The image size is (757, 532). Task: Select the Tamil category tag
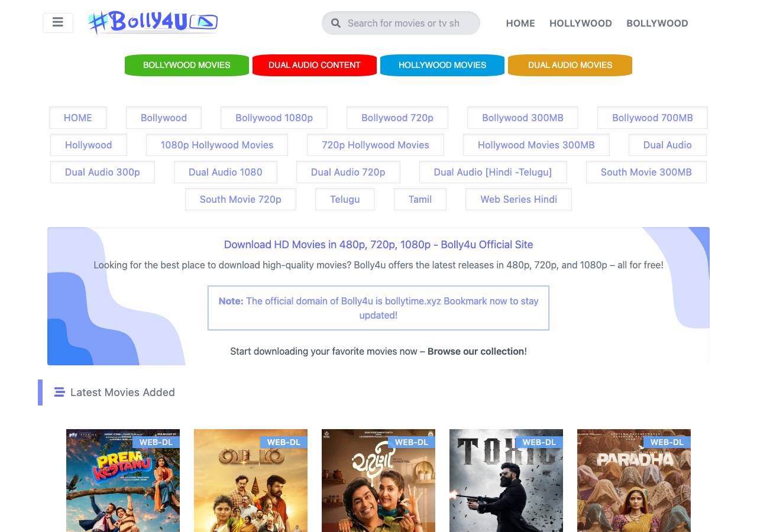pos(420,199)
